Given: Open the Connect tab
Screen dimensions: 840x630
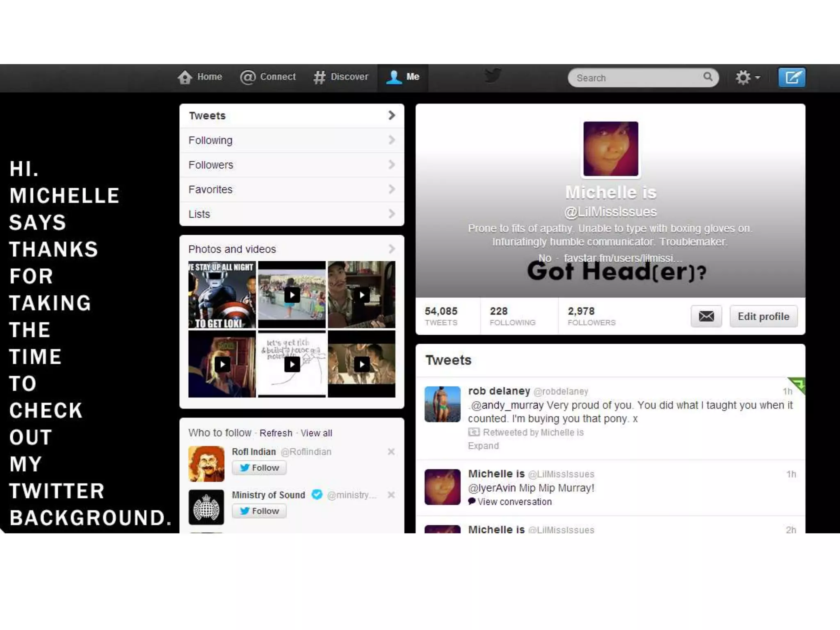Looking at the screenshot, I should (x=268, y=77).
